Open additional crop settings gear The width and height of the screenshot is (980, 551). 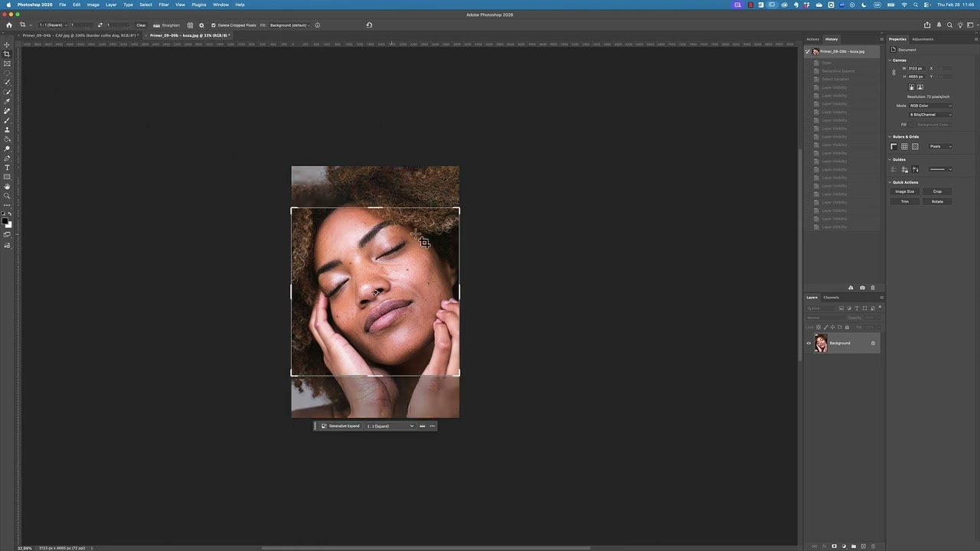[201, 25]
